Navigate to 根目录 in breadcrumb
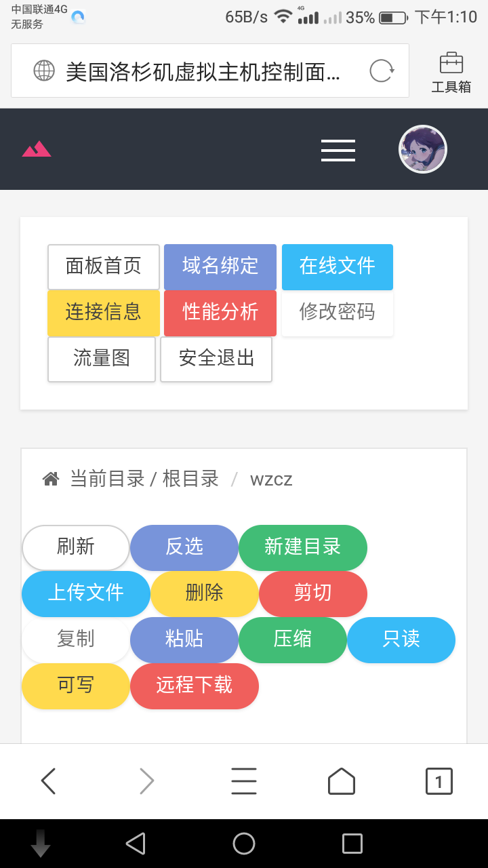488x868 pixels. tap(190, 479)
